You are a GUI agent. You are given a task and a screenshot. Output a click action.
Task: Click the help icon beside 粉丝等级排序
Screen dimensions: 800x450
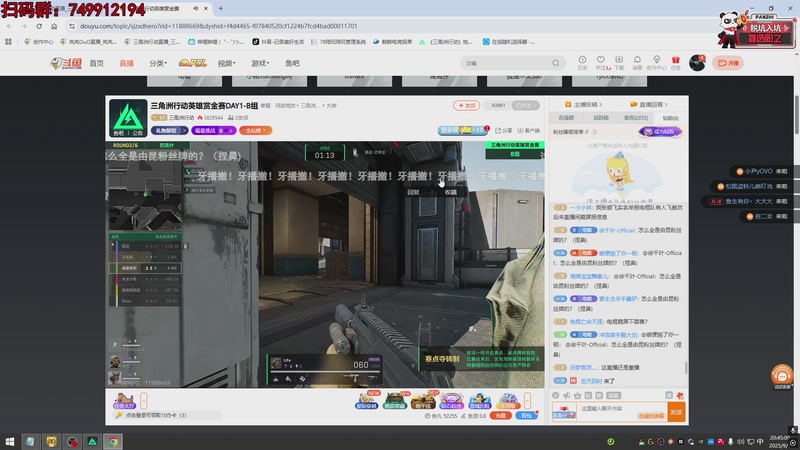[x=594, y=132]
